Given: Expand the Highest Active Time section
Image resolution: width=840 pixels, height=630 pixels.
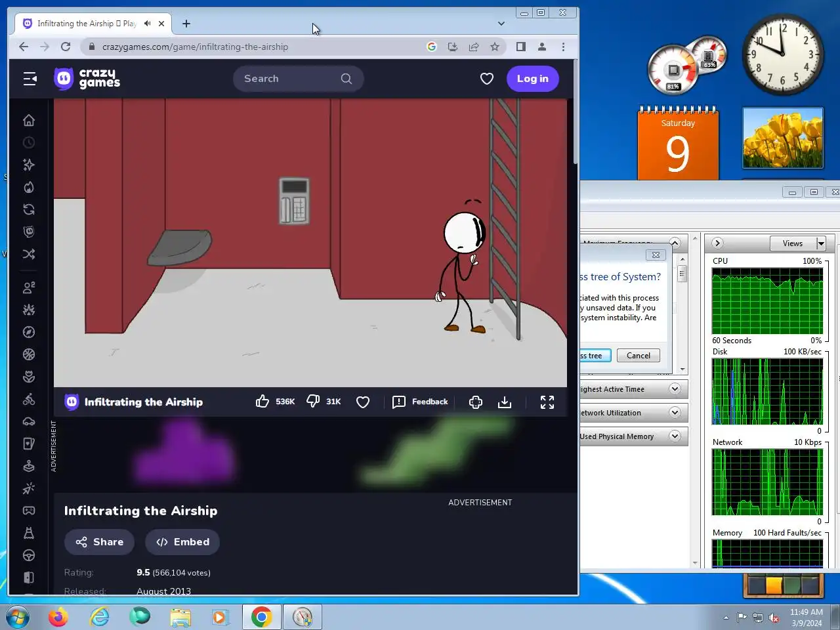Looking at the screenshot, I should [x=675, y=389].
